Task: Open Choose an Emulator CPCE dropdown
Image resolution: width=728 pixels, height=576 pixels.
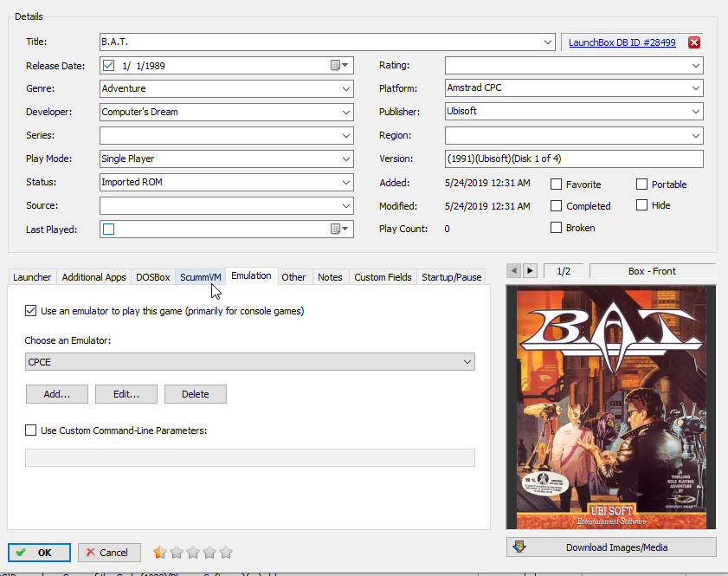Action: pyautogui.click(x=250, y=362)
